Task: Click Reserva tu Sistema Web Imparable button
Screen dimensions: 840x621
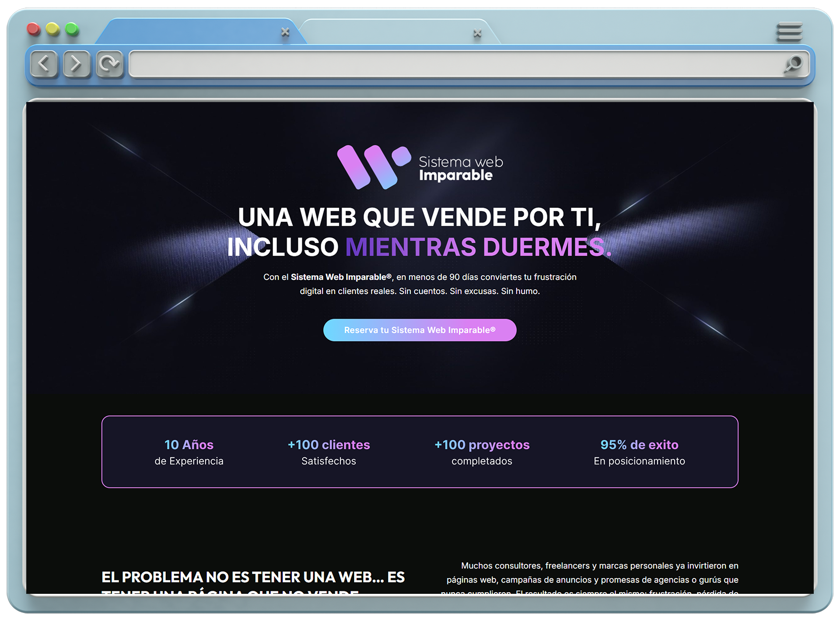Action: click(x=420, y=330)
